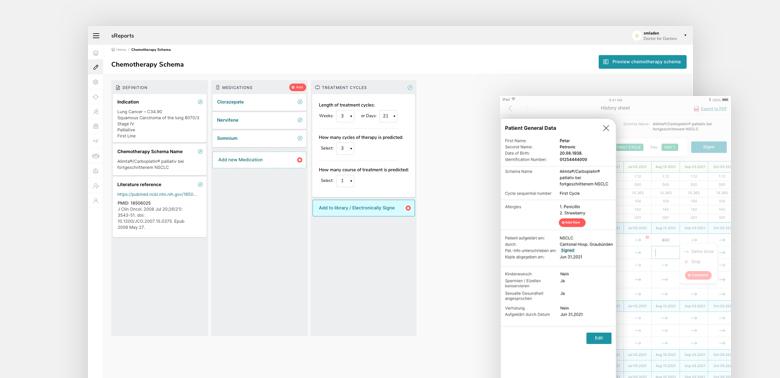Click the diamond-shaped icon in left sidebar

click(x=96, y=97)
